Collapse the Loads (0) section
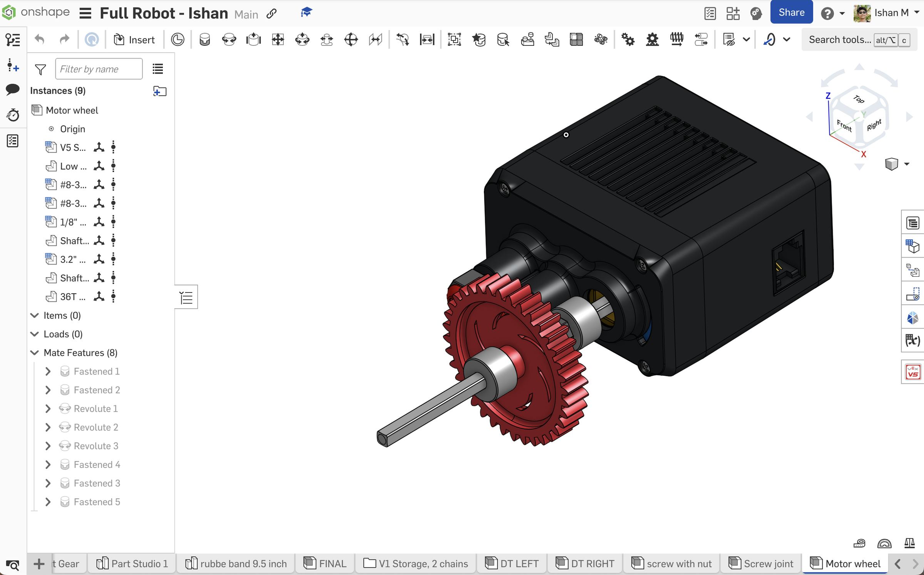This screenshot has height=575, width=924. point(35,334)
